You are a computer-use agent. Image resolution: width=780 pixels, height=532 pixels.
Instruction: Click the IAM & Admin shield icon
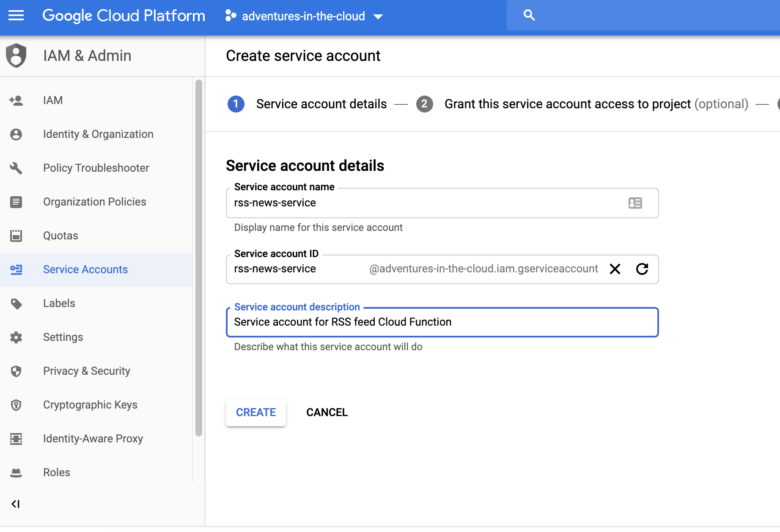16,55
